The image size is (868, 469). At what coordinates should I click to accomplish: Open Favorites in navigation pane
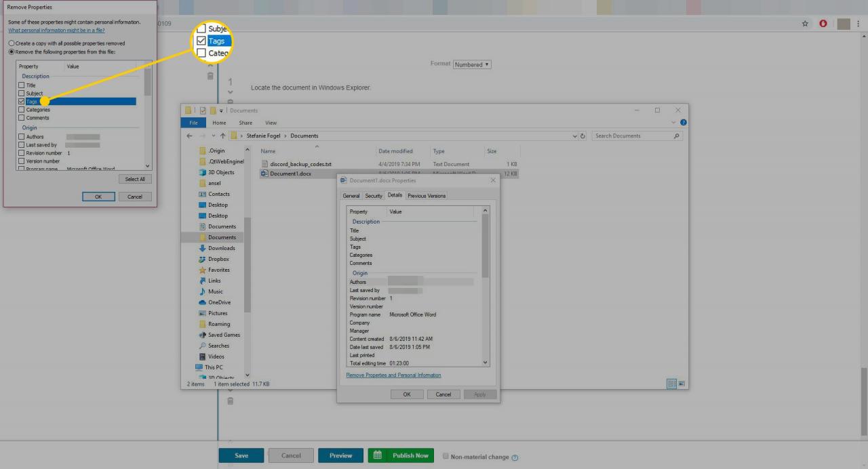coord(219,270)
